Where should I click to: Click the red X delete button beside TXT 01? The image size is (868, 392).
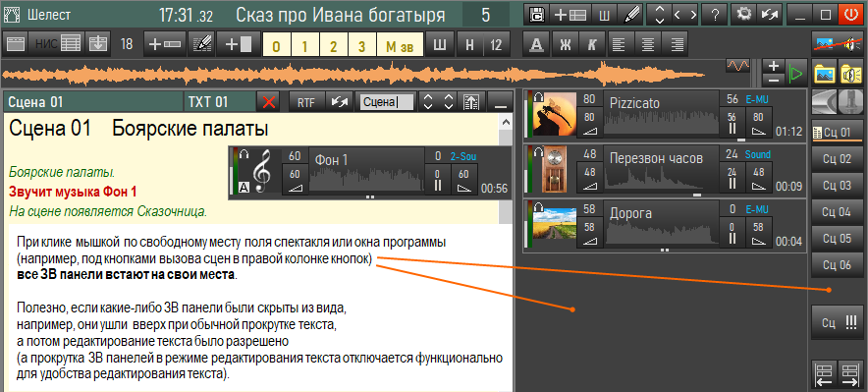point(270,102)
